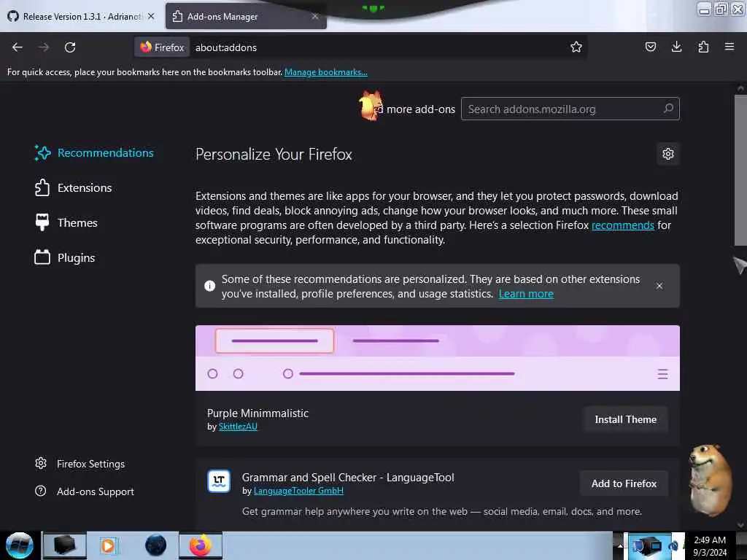
Task: Open the Firefox hamburger application menu
Action: [729, 47]
